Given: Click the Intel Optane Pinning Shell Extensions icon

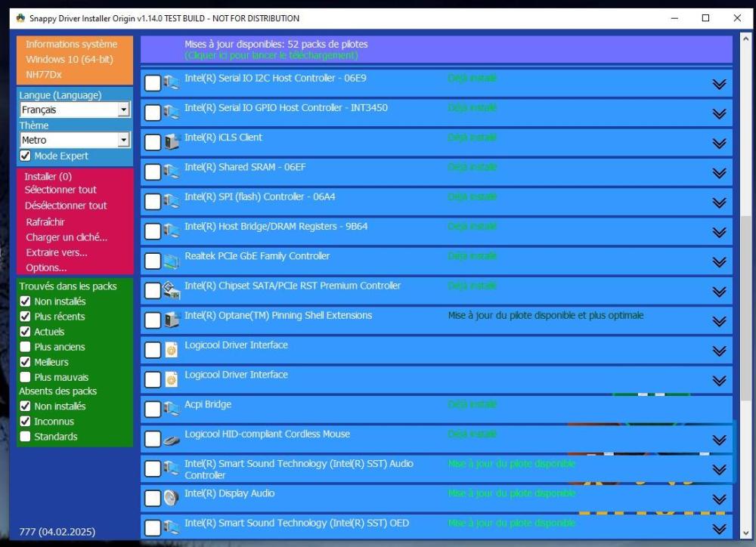Looking at the screenshot, I should tap(171, 320).
